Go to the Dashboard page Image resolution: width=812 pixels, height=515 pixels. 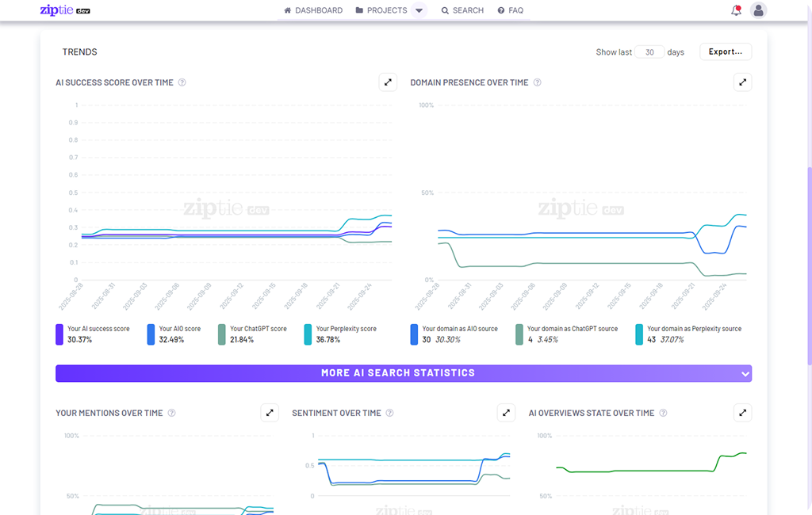(313, 10)
